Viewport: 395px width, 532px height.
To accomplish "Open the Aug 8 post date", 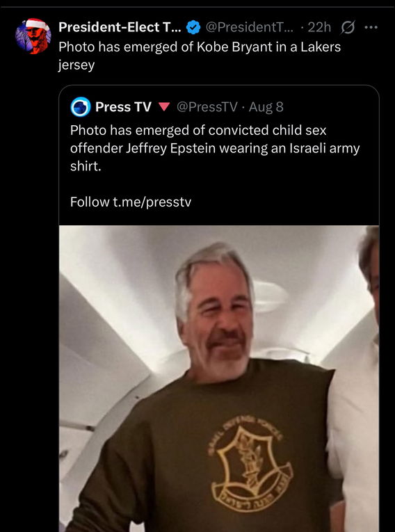I will coord(266,107).
